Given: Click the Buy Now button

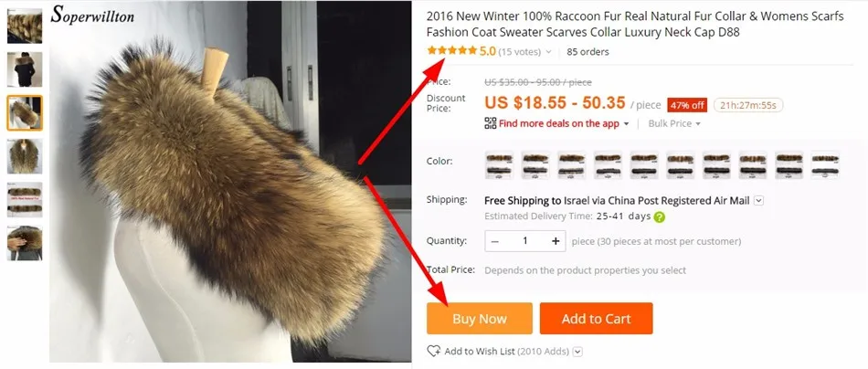Looking at the screenshot, I should click(480, 319).
